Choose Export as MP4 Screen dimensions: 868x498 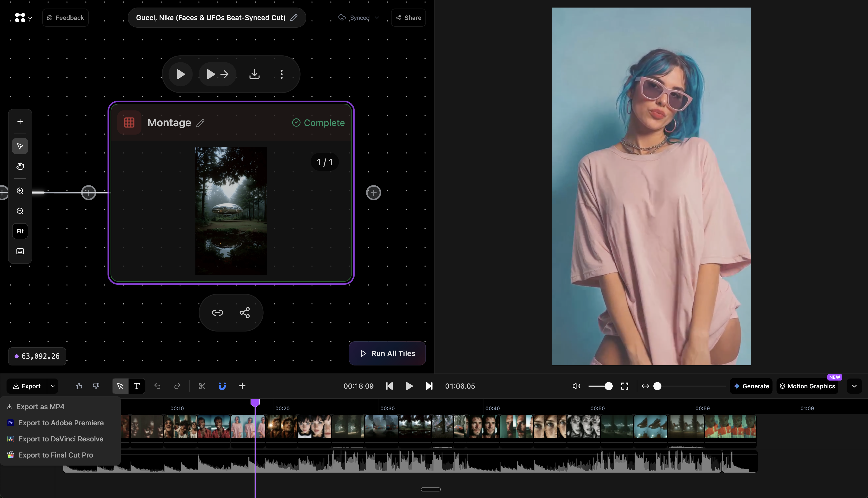coord(40,407)
